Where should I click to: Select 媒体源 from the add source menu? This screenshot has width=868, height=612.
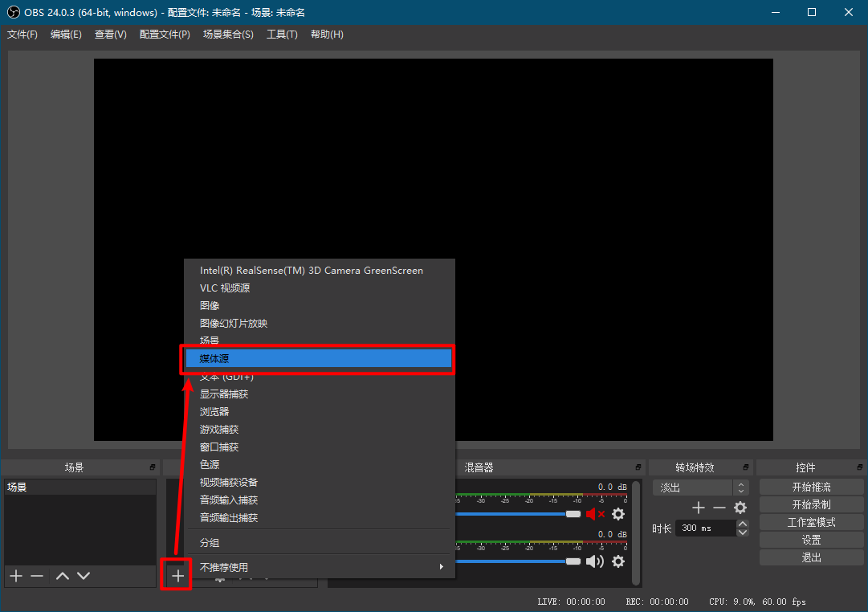click(x=317, y=358)
